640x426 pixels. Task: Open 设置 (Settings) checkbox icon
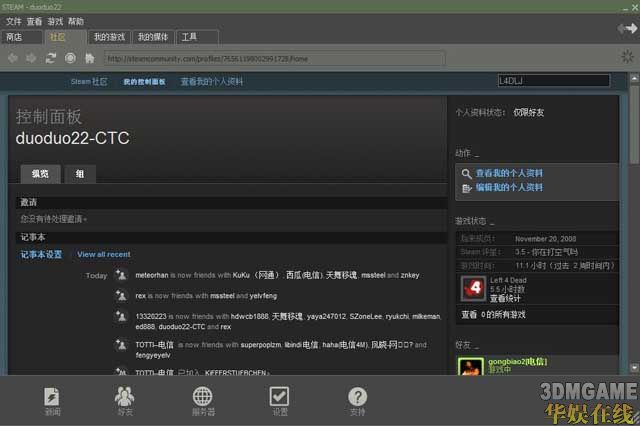coord(280,400)
